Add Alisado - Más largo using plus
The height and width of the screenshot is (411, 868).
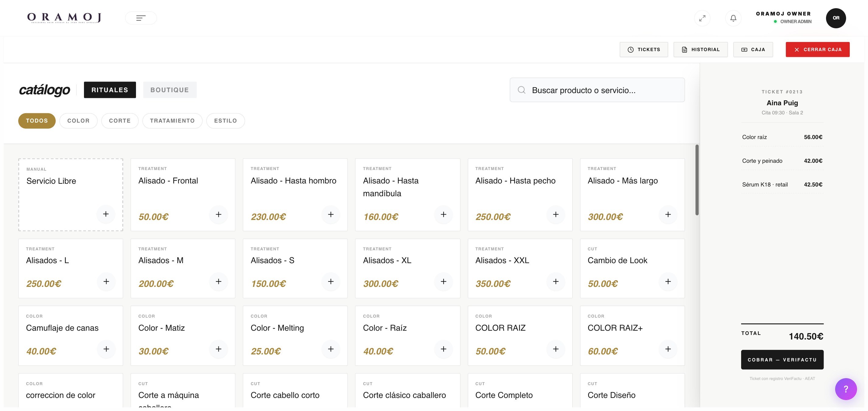668,214
